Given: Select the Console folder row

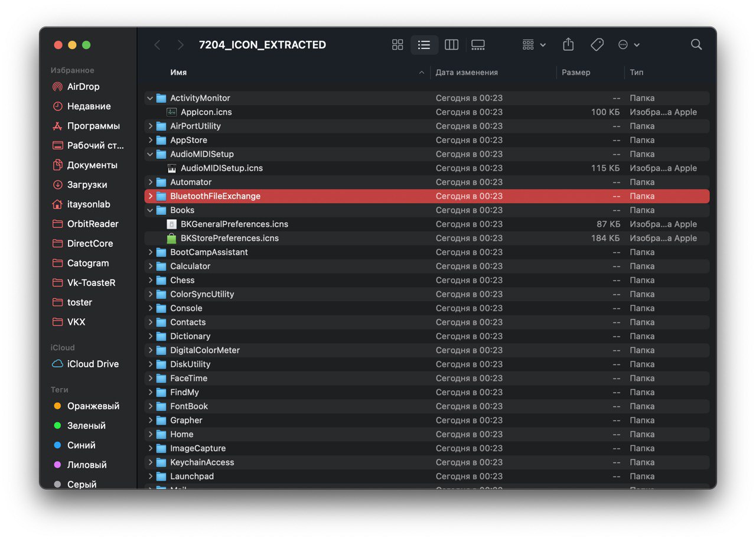Looking at the screenshot, I should point(427,308).
